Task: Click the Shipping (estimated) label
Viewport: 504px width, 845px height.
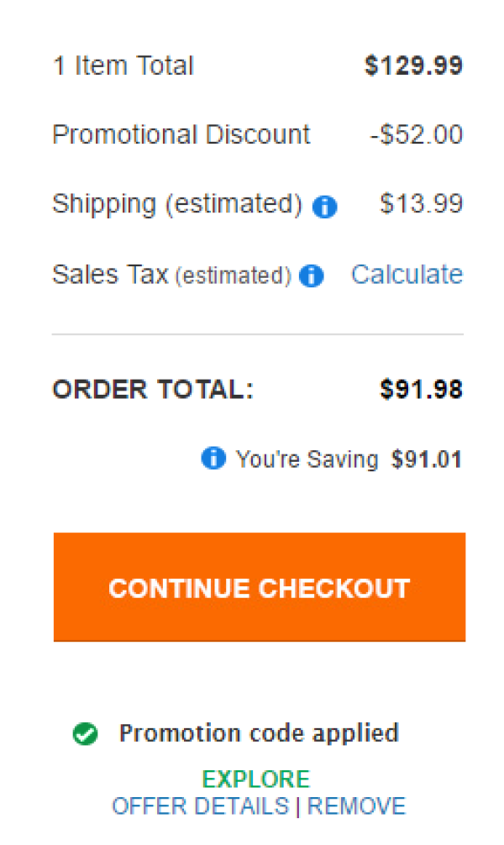Action: coord(177,205)
